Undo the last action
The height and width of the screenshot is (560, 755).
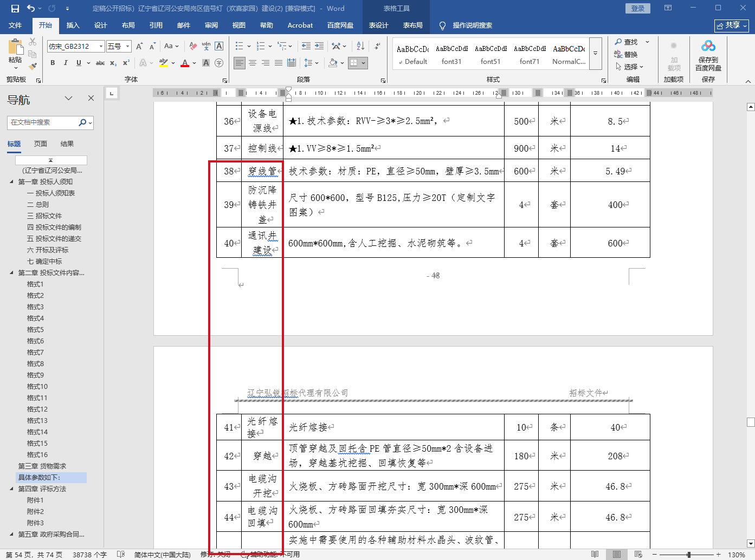31,9
